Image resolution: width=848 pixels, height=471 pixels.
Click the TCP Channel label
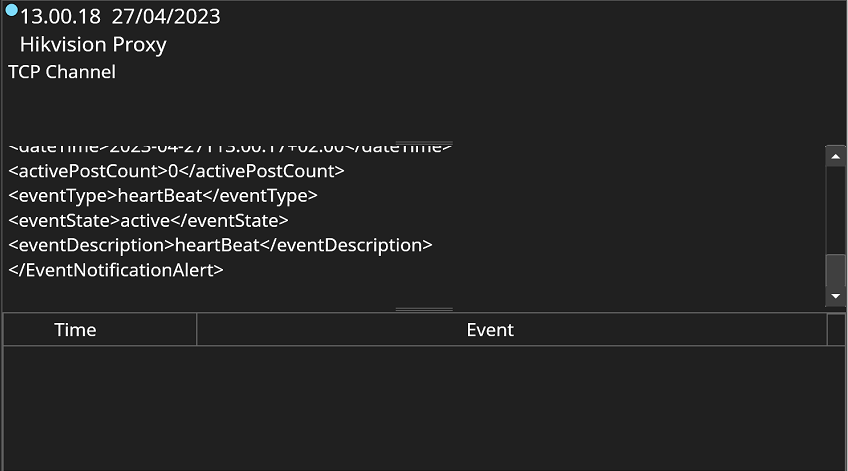(62, 72)
